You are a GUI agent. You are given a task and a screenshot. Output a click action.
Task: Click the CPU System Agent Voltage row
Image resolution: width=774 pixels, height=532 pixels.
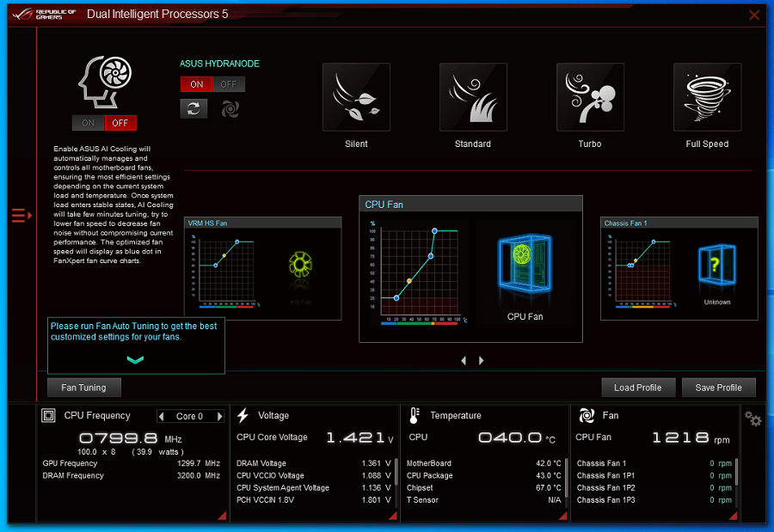coord(313,488)
